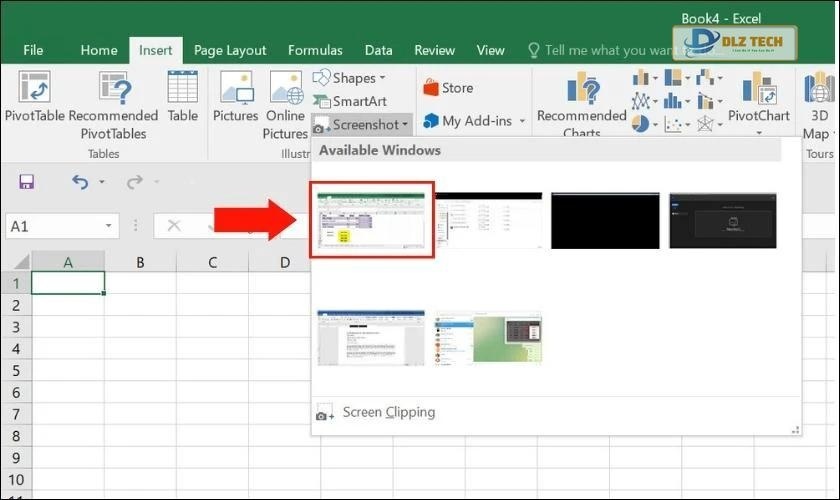Select the solid black window thumbnail
The width and height of the screenshot is (840, 500).
click(605, 220)
